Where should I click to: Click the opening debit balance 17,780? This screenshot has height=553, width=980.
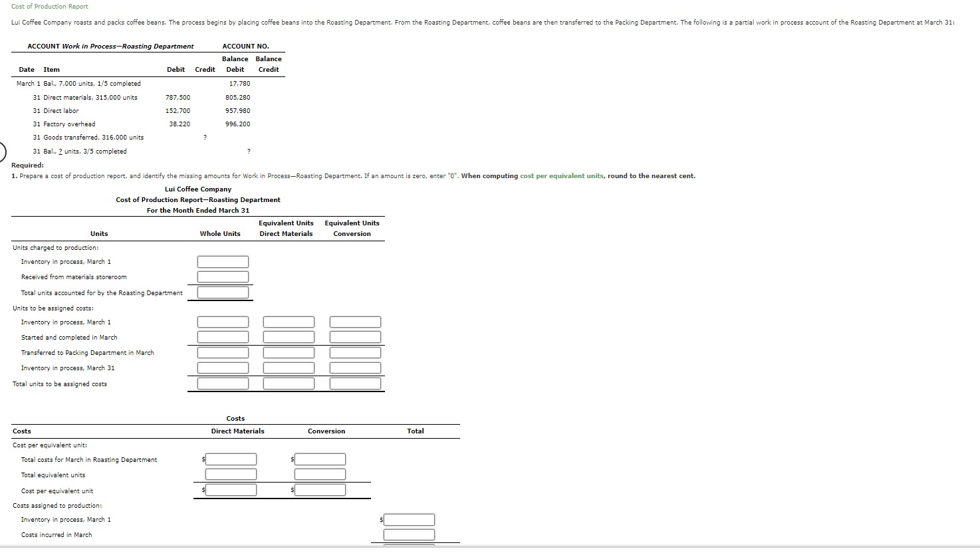point(240,84)
